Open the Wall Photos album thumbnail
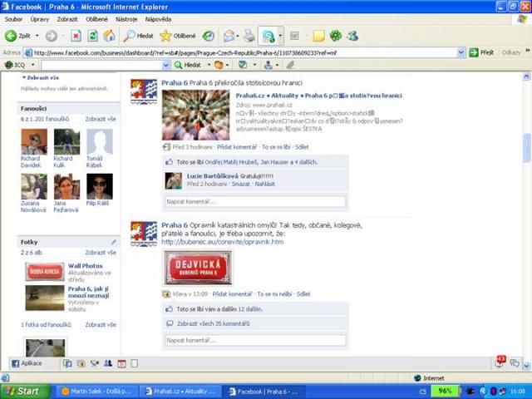Screen dimensions: 532x399 tap(45, 272)
